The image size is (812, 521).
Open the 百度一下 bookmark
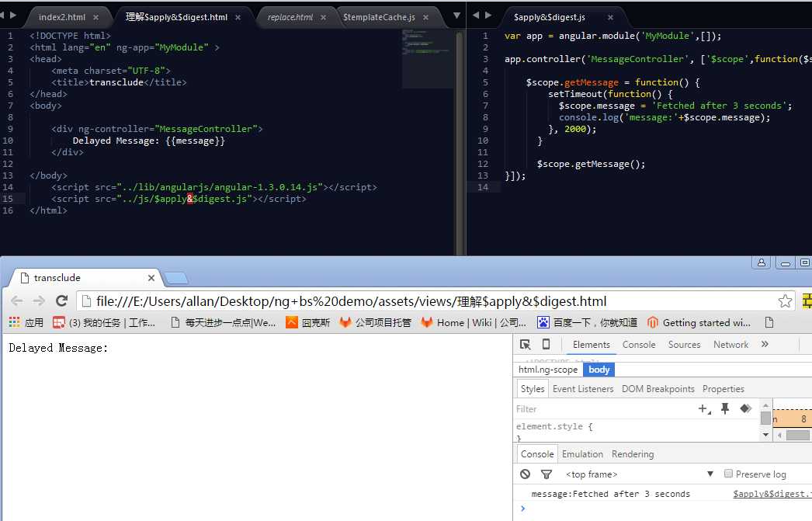tap(587, 323)
